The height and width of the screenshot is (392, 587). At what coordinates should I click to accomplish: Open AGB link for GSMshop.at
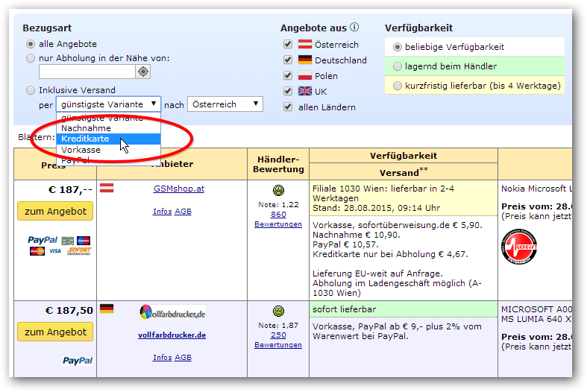[x=183, y=212]
